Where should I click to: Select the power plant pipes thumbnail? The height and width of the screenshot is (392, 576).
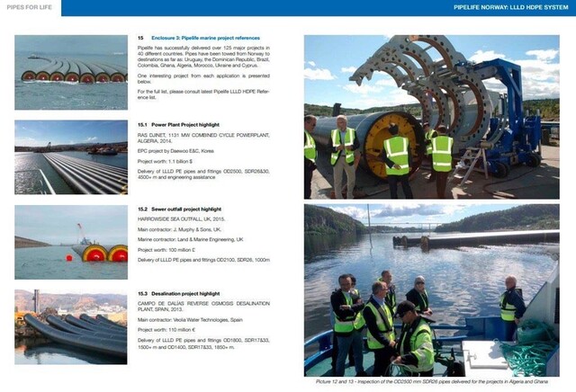click(71, 157)
